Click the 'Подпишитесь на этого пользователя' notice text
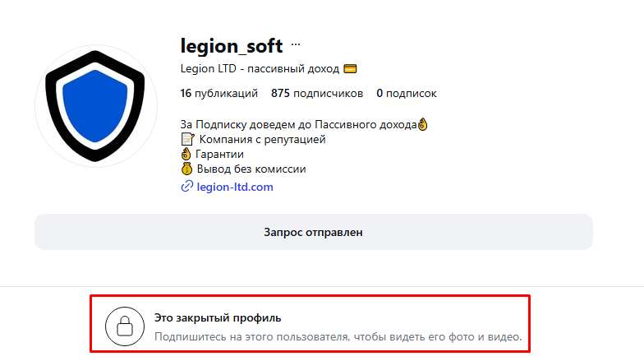This screenshot has width=644, height=361. click(338, 337)
